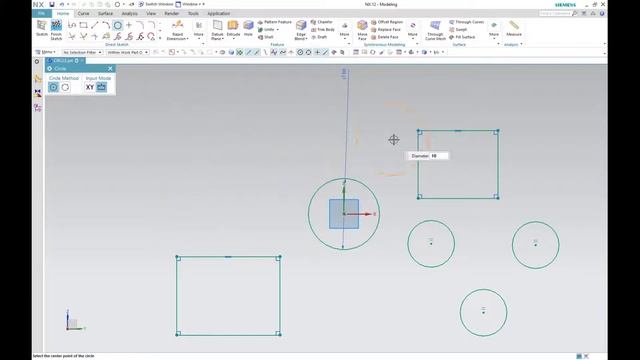Click the Diameter input field
This screenshot has width=640, height=360.
(439, 156)
